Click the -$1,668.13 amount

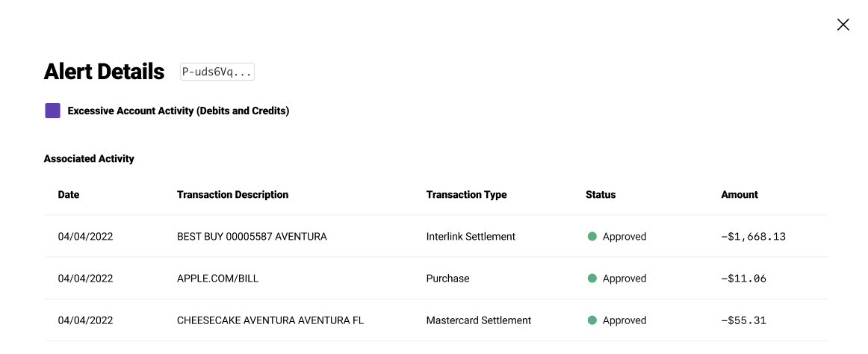[753, 237]
